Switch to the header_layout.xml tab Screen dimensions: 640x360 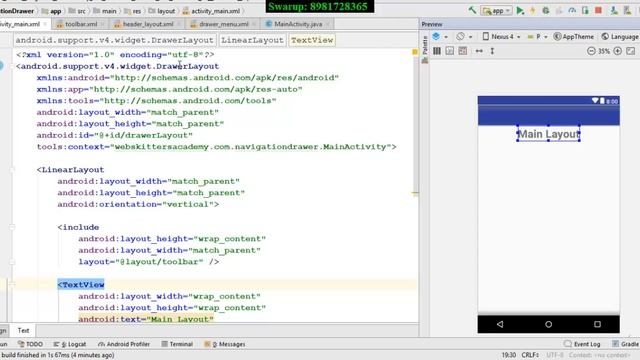(148, 24)
